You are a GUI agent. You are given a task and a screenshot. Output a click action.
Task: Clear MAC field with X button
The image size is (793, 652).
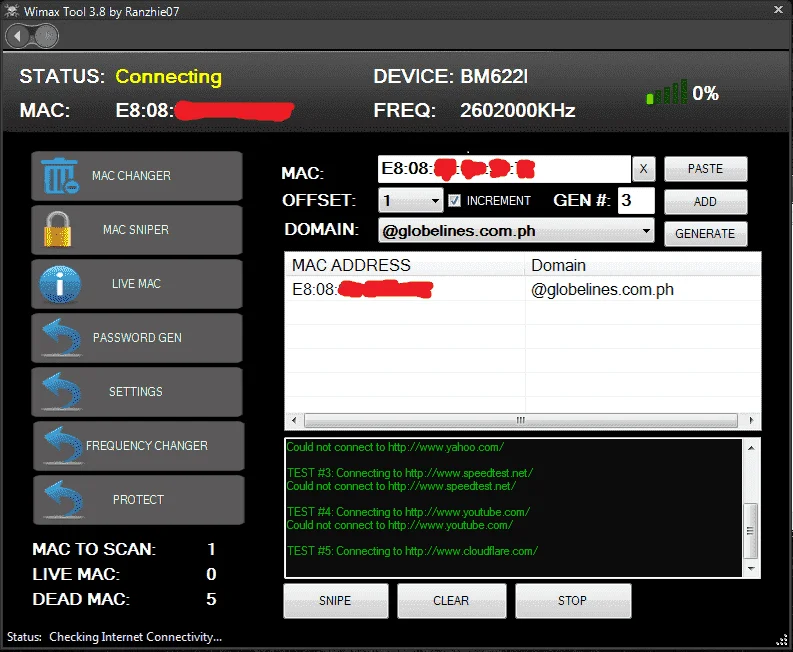tap(643, 169)
